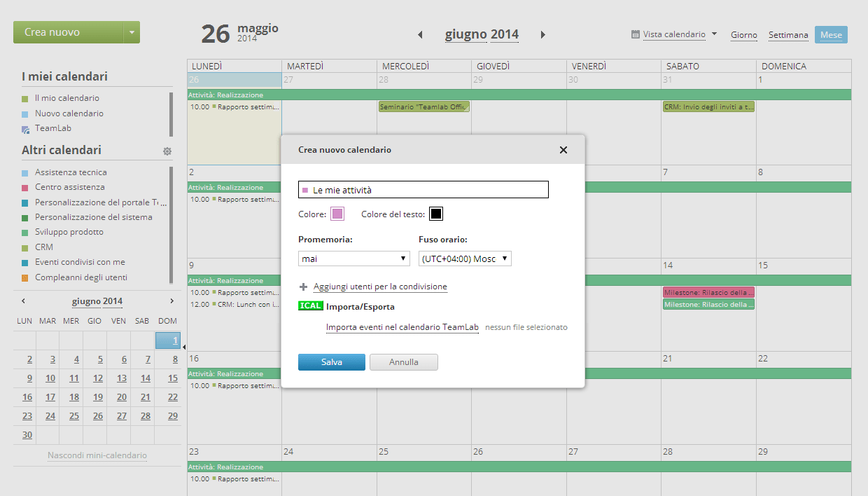
Task: Toggle visibility of Centro assistenza
Action: click(25, 188)
